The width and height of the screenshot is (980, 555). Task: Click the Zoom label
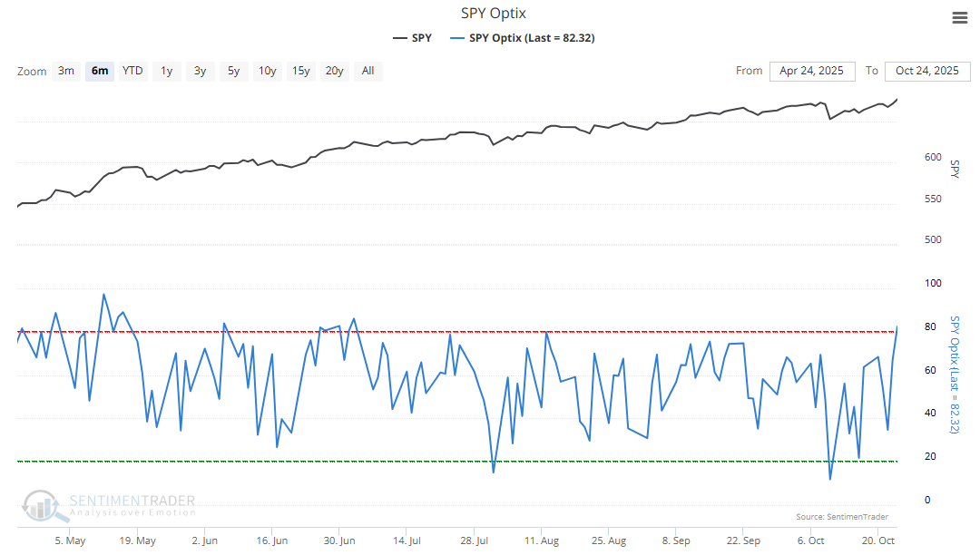pos(32,72)
